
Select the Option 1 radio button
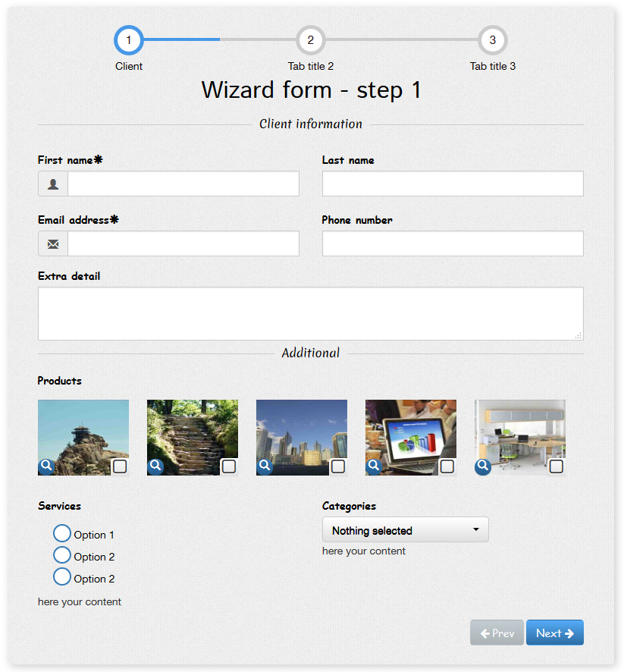point(62,533)
